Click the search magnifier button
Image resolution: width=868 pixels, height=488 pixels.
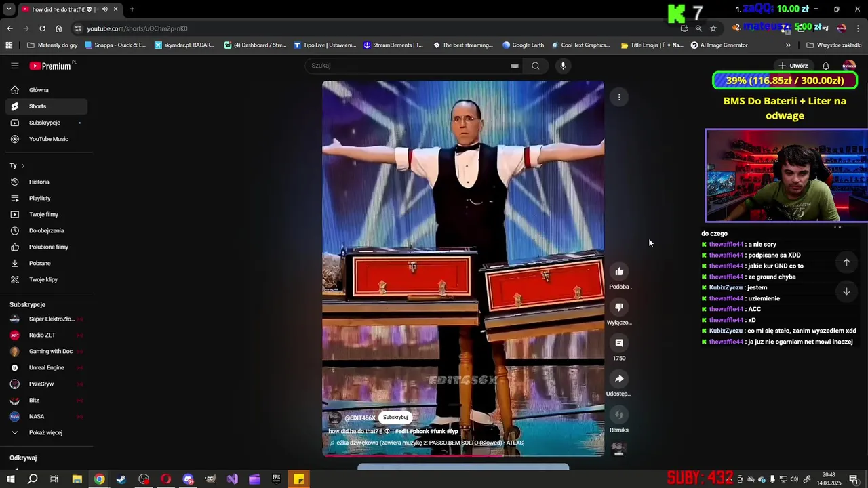tap(536, 66)
